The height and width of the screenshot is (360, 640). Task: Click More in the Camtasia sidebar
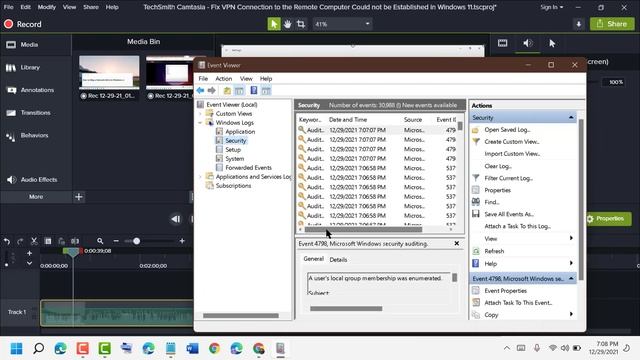pyautogui.click(x=36, y=197)
